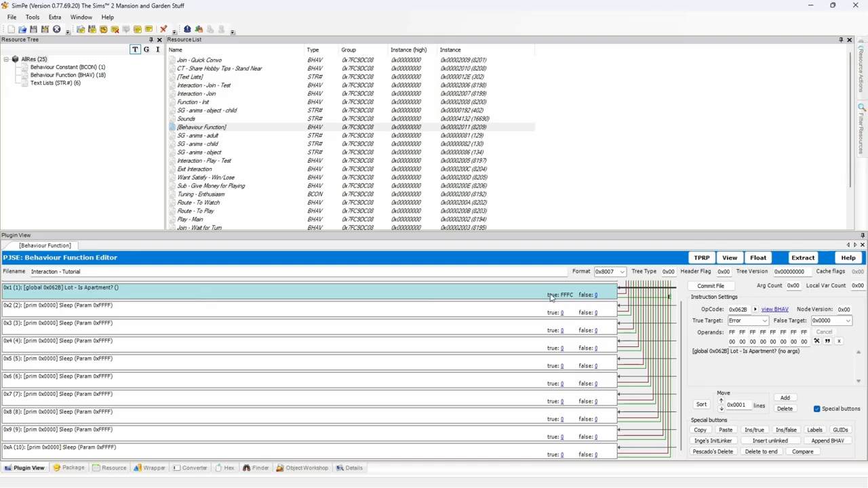Click the operand wizard tools icon

(816, 341)
